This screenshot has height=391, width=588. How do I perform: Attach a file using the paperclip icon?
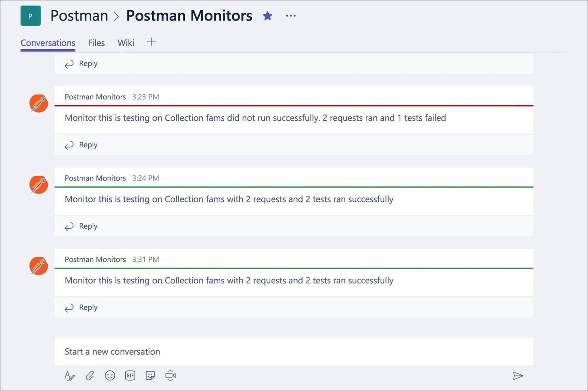(x=89, y=376)
